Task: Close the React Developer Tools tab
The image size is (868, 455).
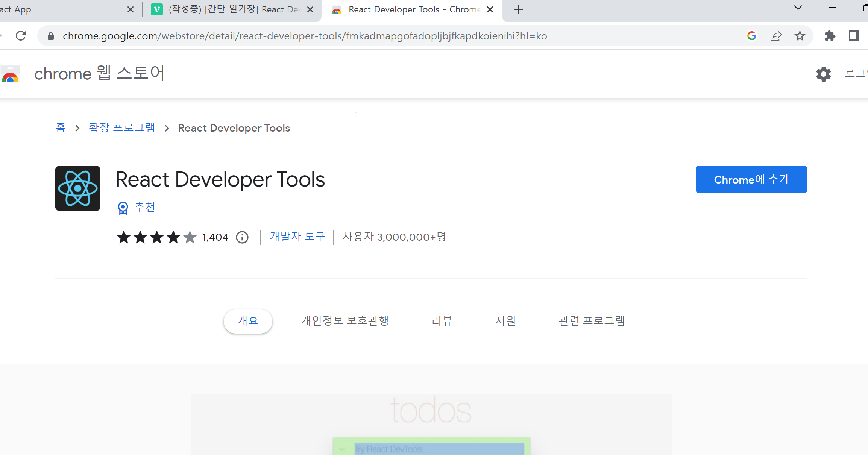Action: [x=490, y=9]
